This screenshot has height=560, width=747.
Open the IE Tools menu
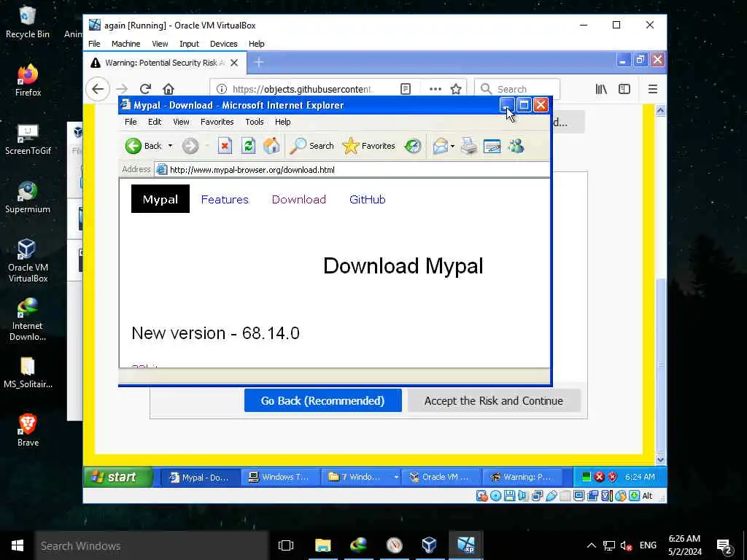(255, 122)
